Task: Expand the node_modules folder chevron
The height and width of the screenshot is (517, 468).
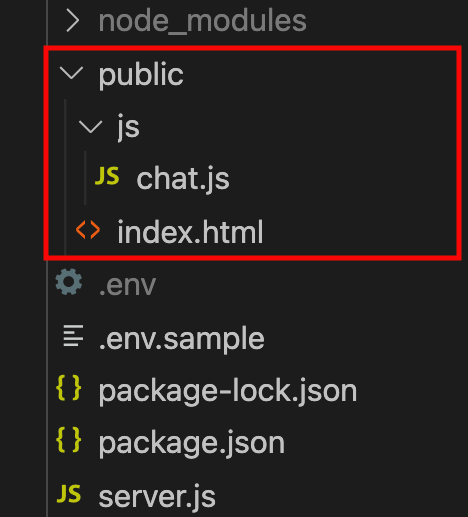Action: (72, 21)
